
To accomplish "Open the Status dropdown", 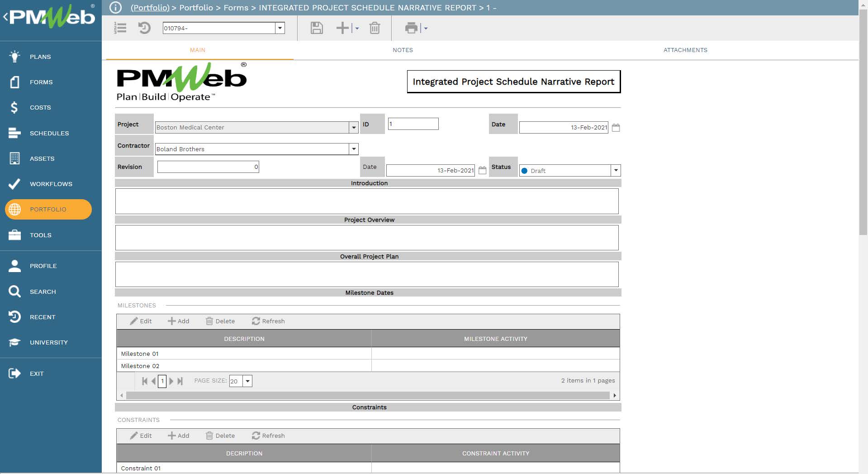I will (x=616, y=171).
